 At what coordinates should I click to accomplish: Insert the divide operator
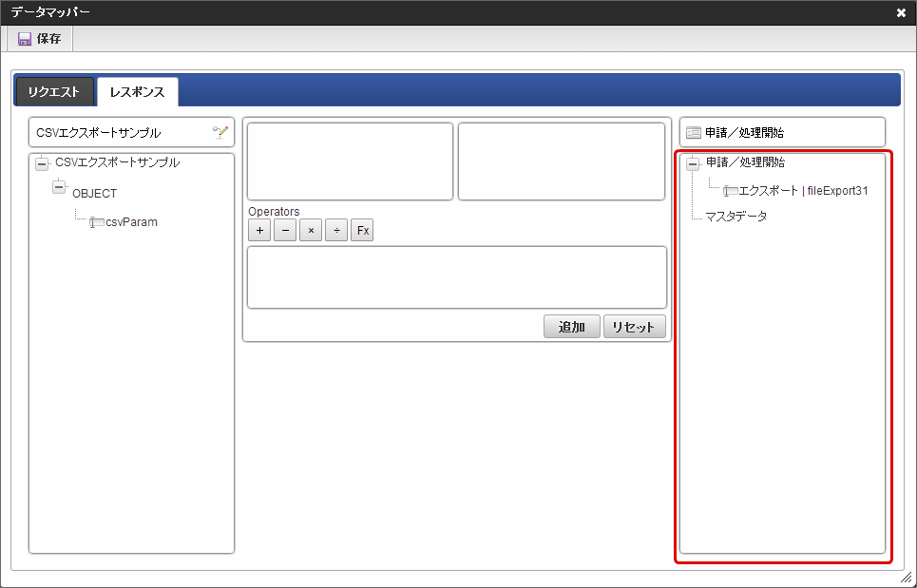click(336, 230)
